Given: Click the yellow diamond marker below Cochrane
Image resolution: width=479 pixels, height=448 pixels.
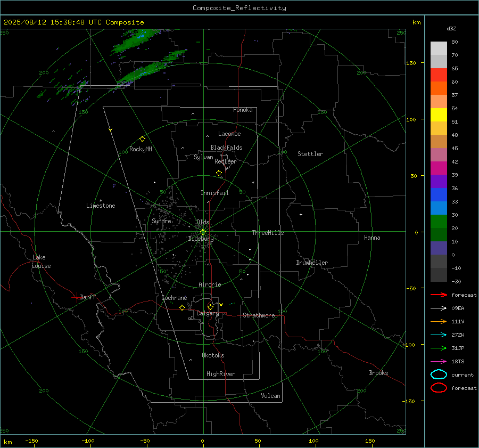Looking at the screenshot, I should 183,307.
